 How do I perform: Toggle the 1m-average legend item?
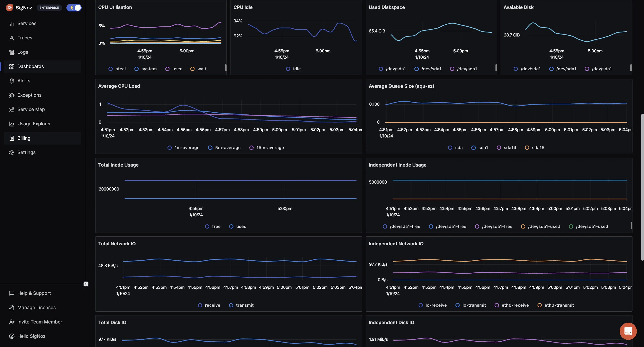184,148
